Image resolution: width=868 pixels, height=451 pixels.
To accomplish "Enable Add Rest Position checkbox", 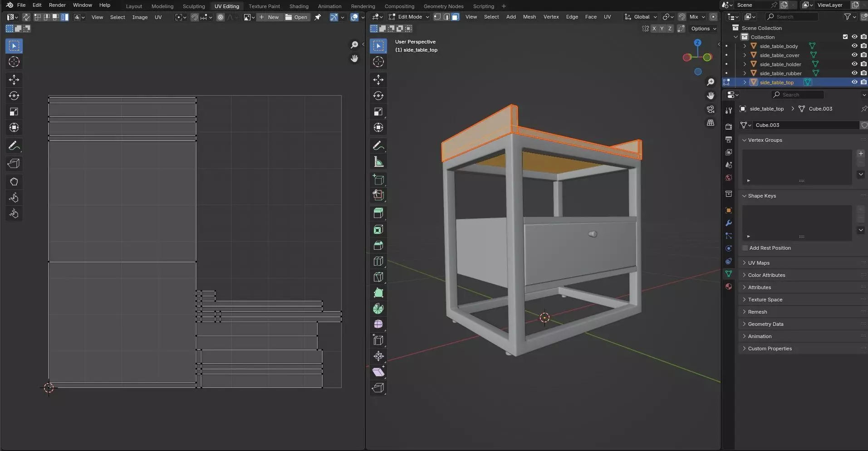I will pyautogui.click(x=745, y=248).
